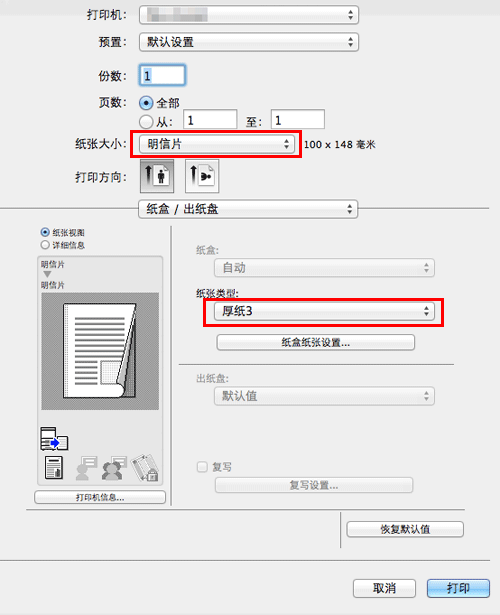
Task: Click the paper tray transfer icon
Action: 54,439
